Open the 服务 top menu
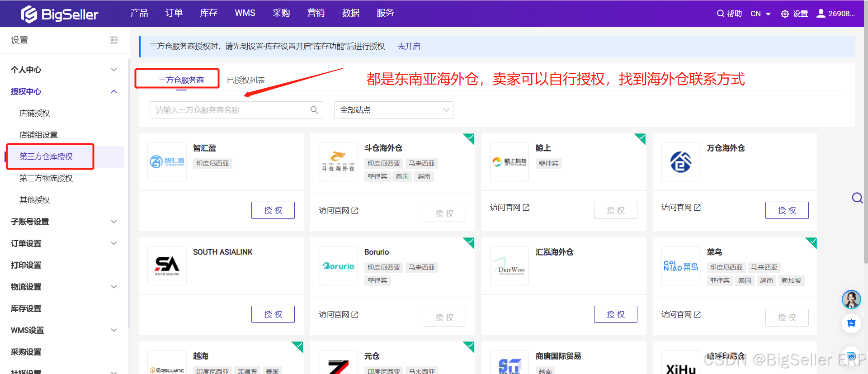This screenshot has width=868, height=374. point(385,13)
